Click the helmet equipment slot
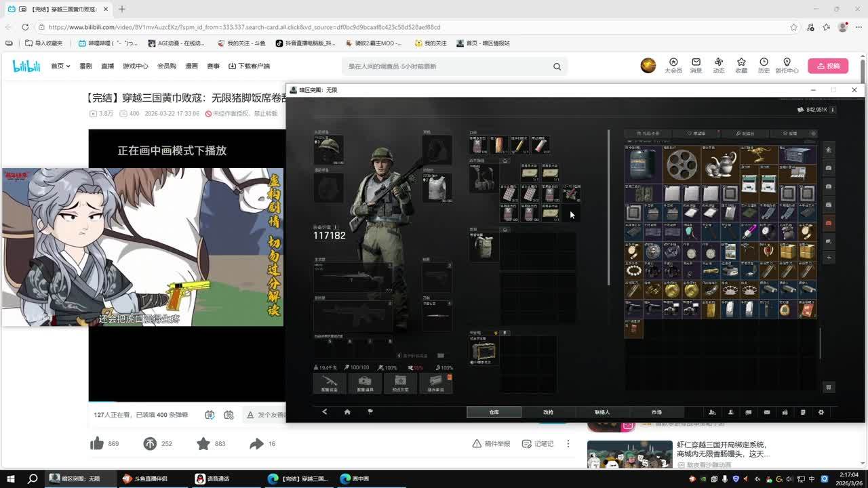This screenshot has width=868, height=488. click(x=328, y=150)
